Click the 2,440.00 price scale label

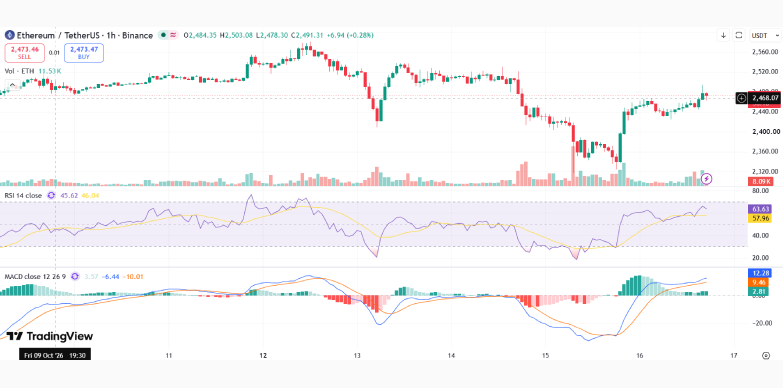coord(766,112)
